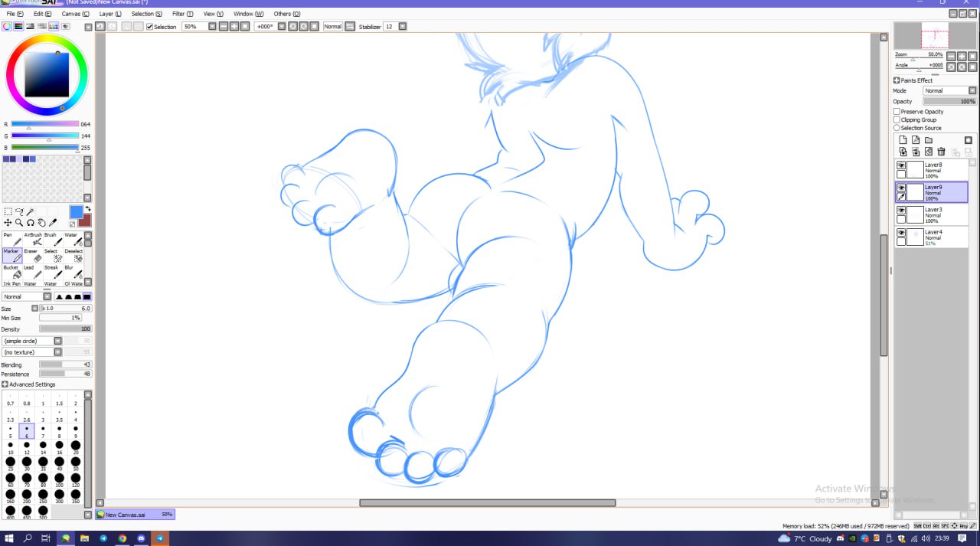Select the Pen tool
This screenshot has width=980, height=546.
(12, 239)
